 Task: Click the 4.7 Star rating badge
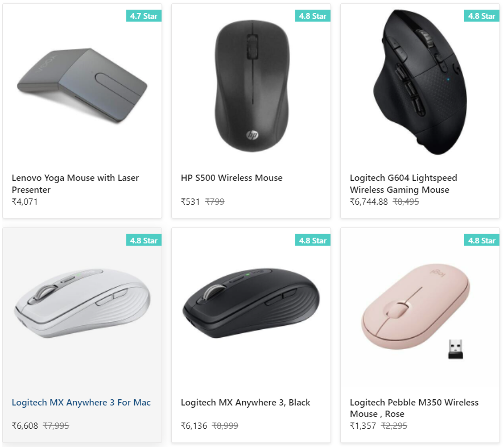click(x=143, y=16)
